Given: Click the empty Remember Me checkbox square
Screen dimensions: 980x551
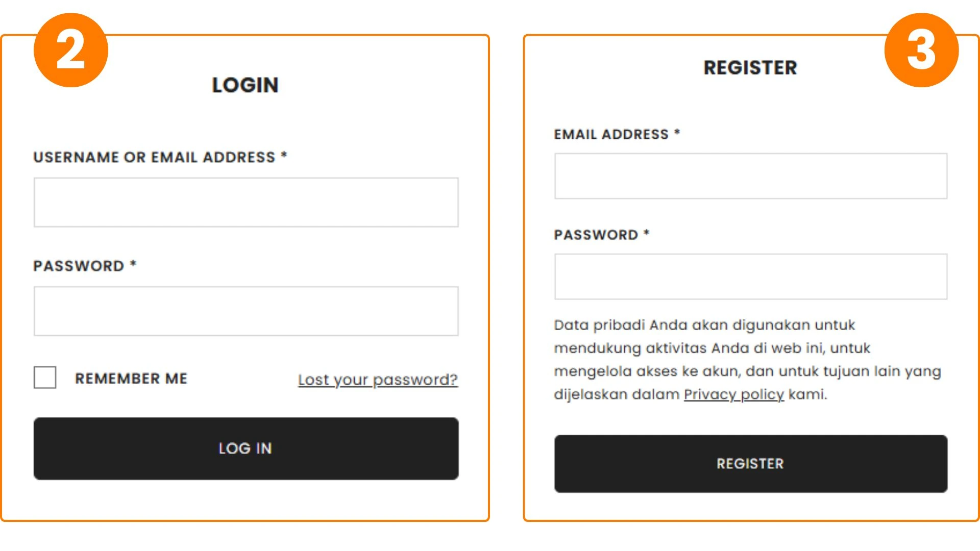Looking at the screenshot, I should (44, 378).
